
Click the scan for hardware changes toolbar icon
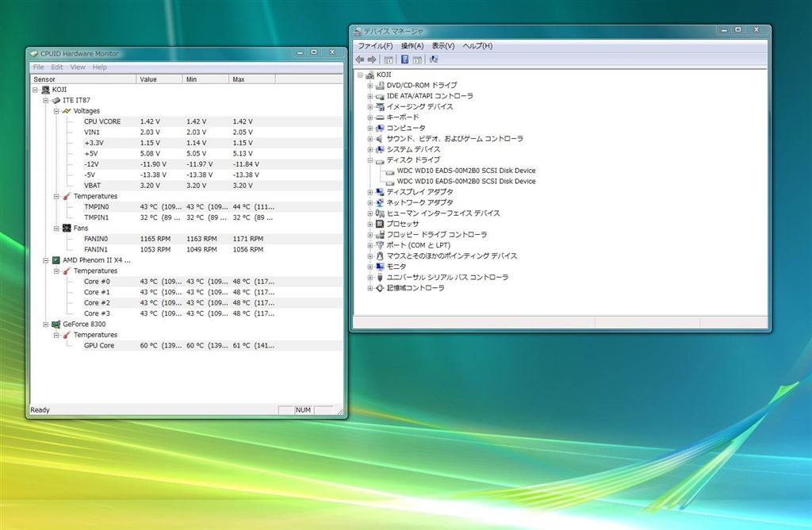pos(433,60)
